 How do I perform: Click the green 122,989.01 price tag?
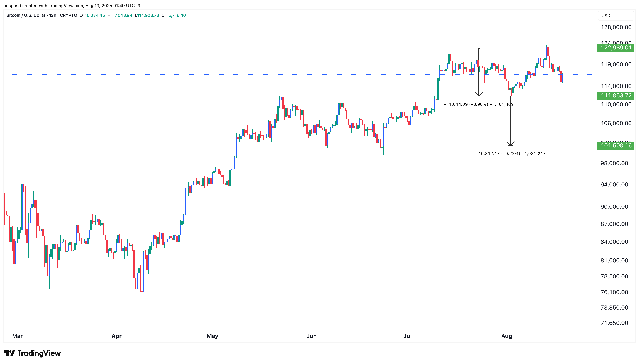[615, 48]
